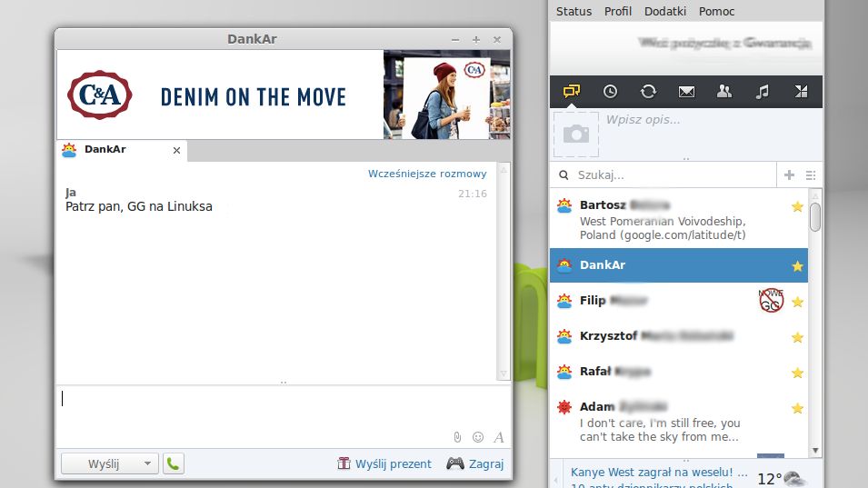Click the attach file paperclip icon
The width and height of the screenshot is (868, 488).
pos(457,437)
